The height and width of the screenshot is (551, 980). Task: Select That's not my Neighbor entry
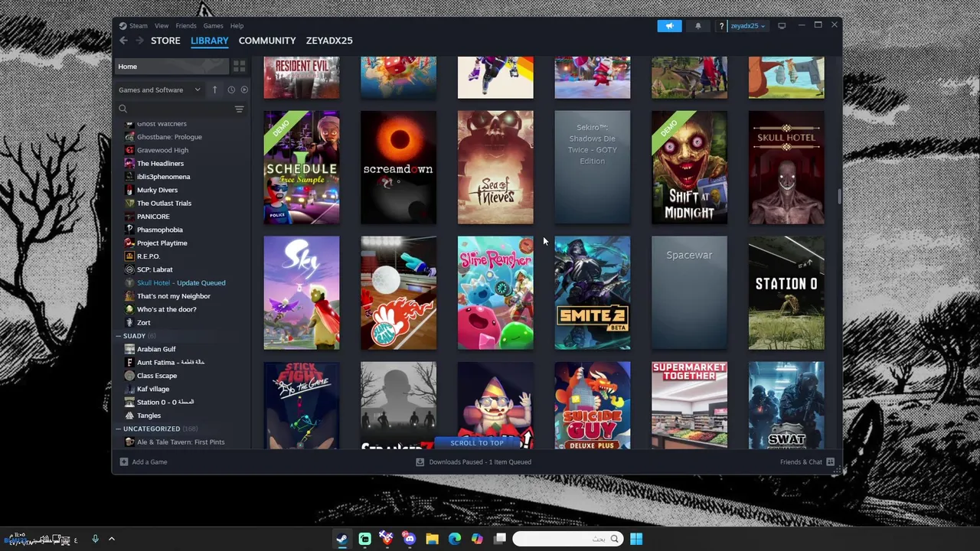173,296
